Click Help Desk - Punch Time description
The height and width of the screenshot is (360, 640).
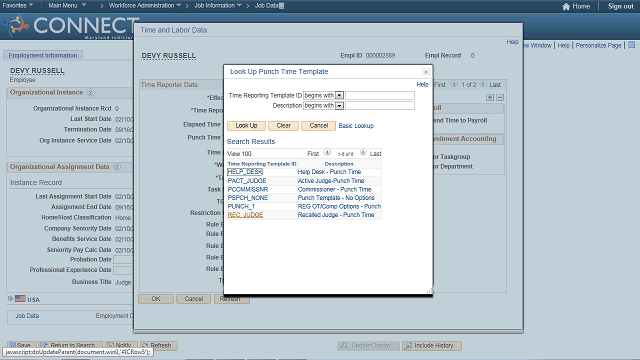[x=329, y=172]
